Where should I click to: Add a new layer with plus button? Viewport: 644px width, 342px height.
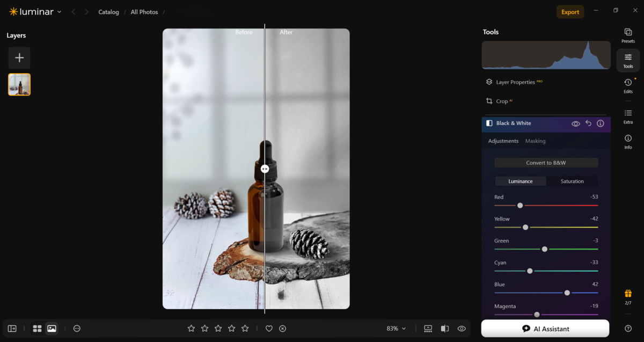pyautogui.click(x=19, y=58)
